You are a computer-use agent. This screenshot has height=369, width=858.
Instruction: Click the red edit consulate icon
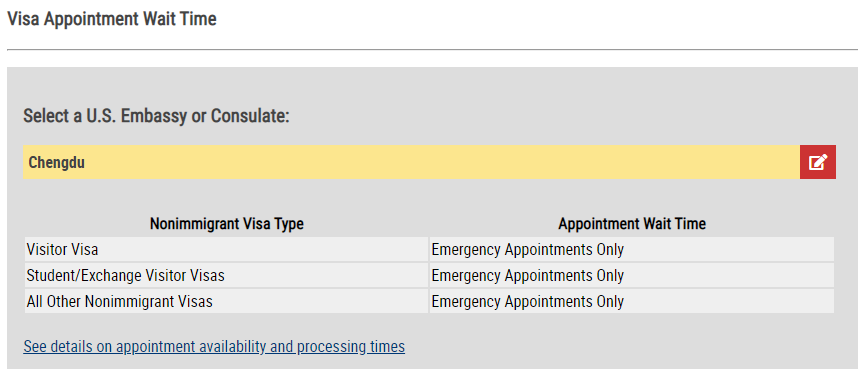818,162
